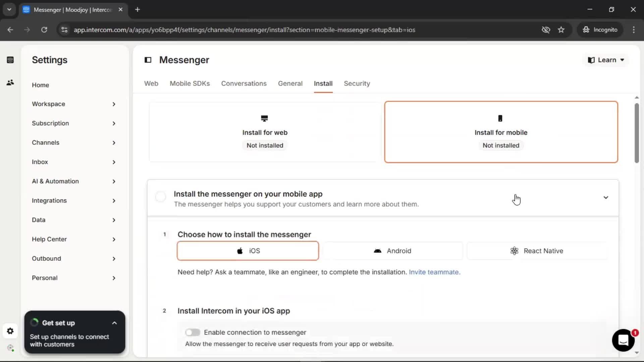Click the scrollbar up arrow
This screenshot has height=362, width=644.
tap(637, 98)
